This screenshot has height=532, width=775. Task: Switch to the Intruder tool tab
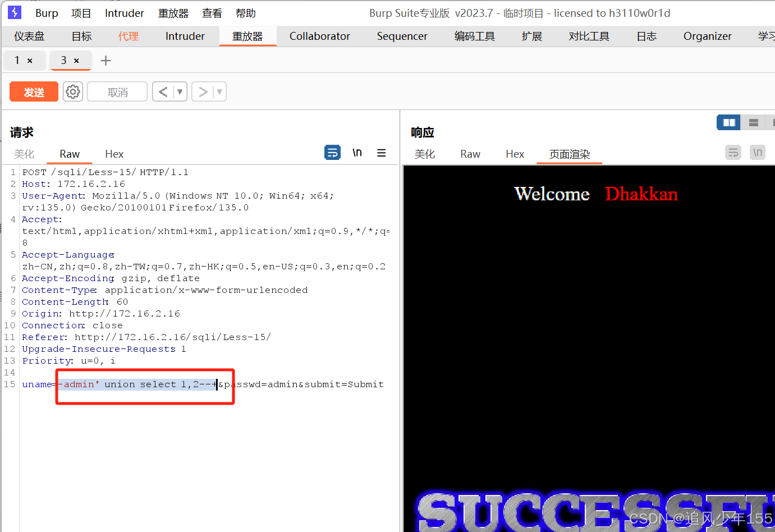coord(185,36)
